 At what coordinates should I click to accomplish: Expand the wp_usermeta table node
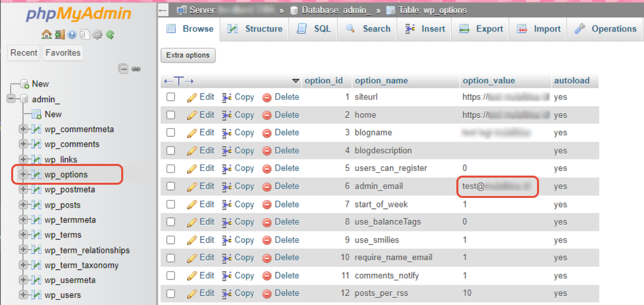pos(23,280)
